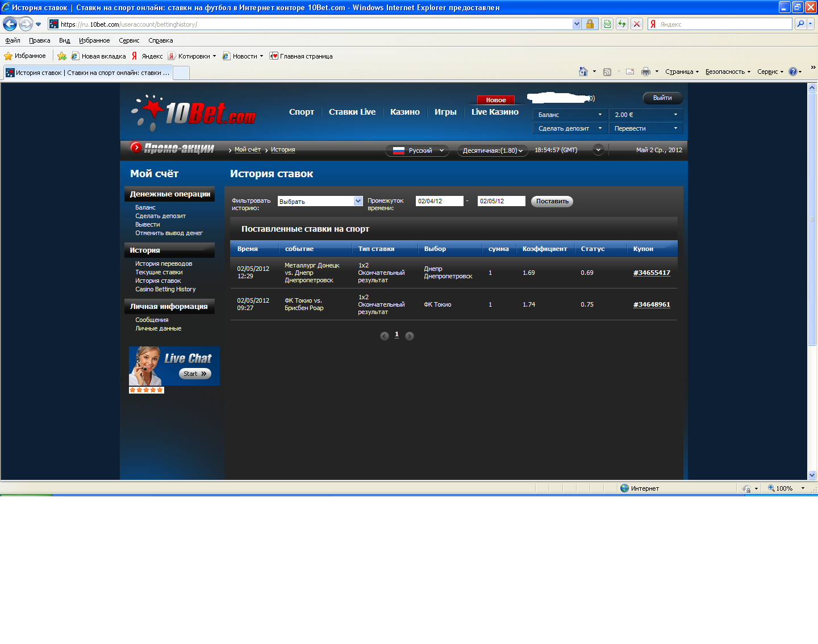818x644 pixels.
Task: Click the red Промо-акции arrow icon
Action: pos(136,147)
